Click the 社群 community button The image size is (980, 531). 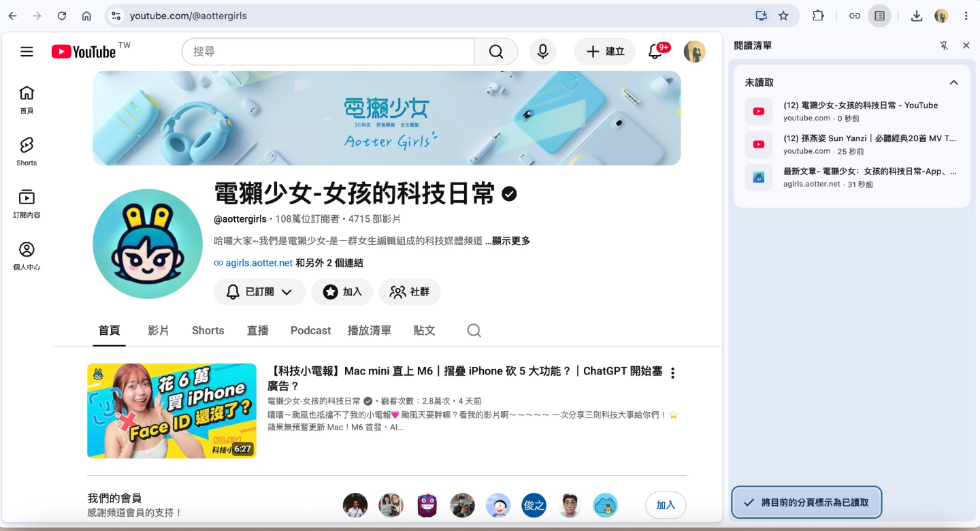coord(410,291)
